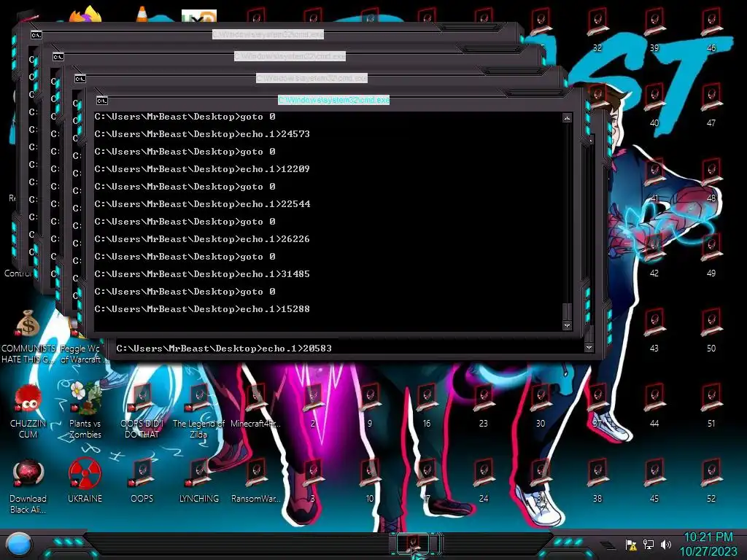Click front cmd.exe window title bar

click(333, 100)
